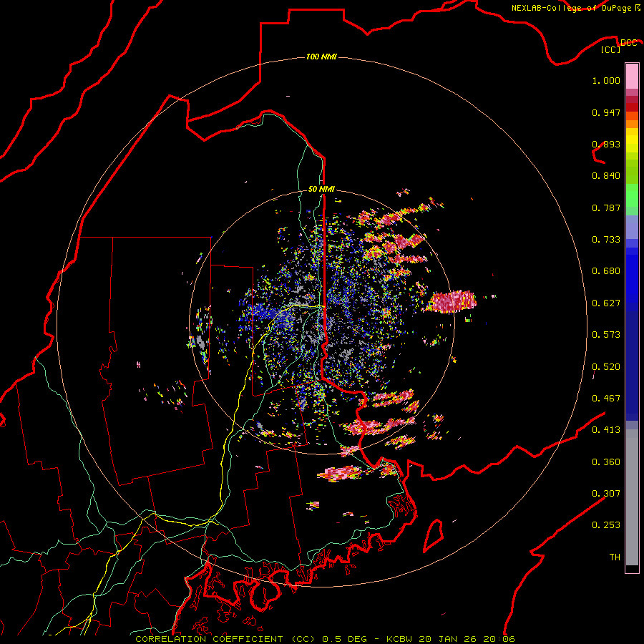Select the 0.520 scale label
This screenshot has height=644, width=644.
pos(606,367)
